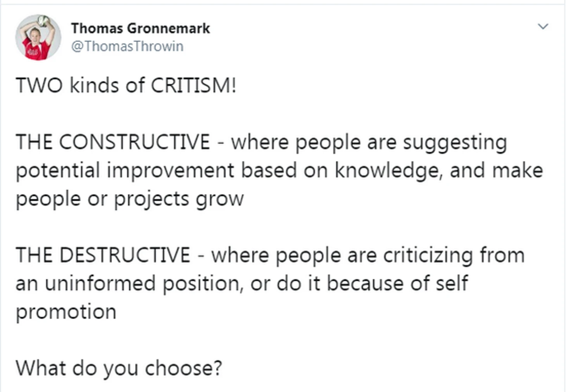Click the word "promotion" in the tweet
This screenshot has width=566, height=392.
[x=66, y=312]
